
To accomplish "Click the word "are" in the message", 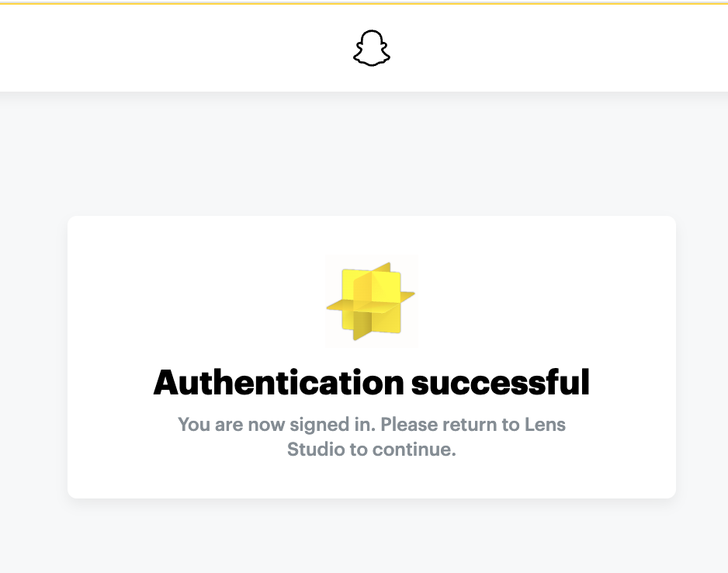I will (229, 425).
